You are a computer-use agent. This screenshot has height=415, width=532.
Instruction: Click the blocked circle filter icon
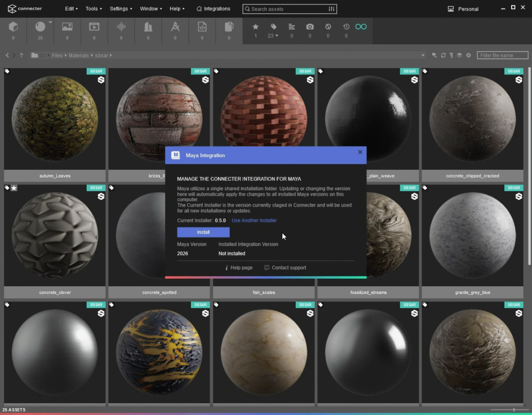[328, 27]
